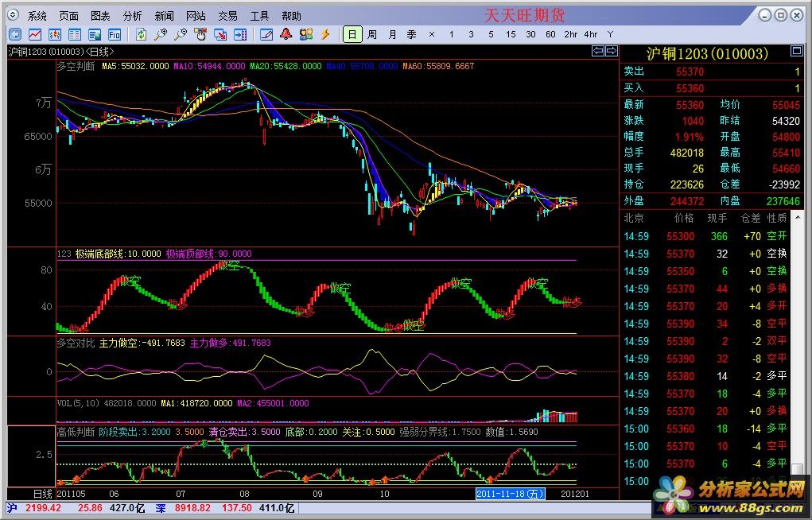
Task: Click the × period toolbar item
Action: point(431,34)
